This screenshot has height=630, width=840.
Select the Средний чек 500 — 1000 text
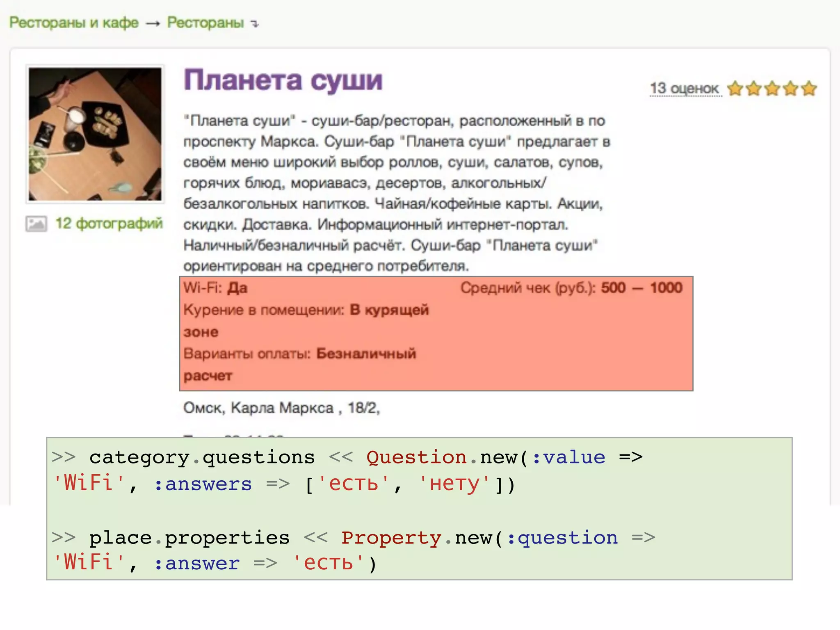click(571, 288)
